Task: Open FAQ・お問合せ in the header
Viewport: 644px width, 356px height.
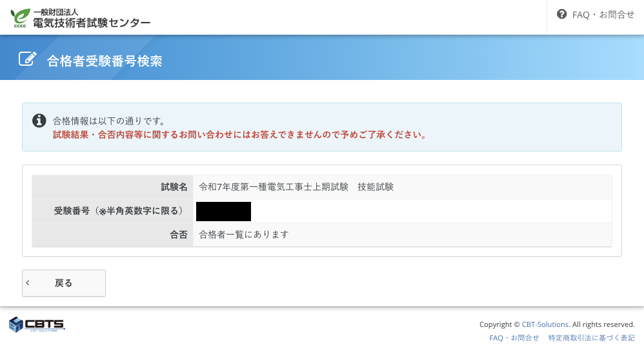Action: (603, 14)
